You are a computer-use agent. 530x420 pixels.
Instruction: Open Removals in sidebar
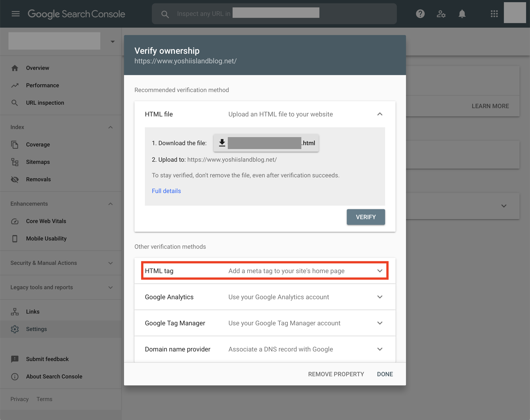(x=38, y=180)
